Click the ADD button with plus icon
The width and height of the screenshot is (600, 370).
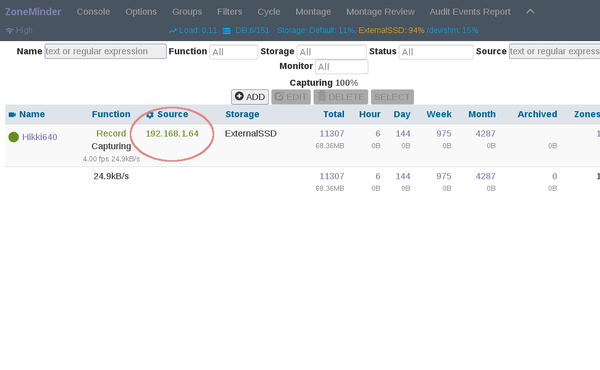[x=250, y=97]
